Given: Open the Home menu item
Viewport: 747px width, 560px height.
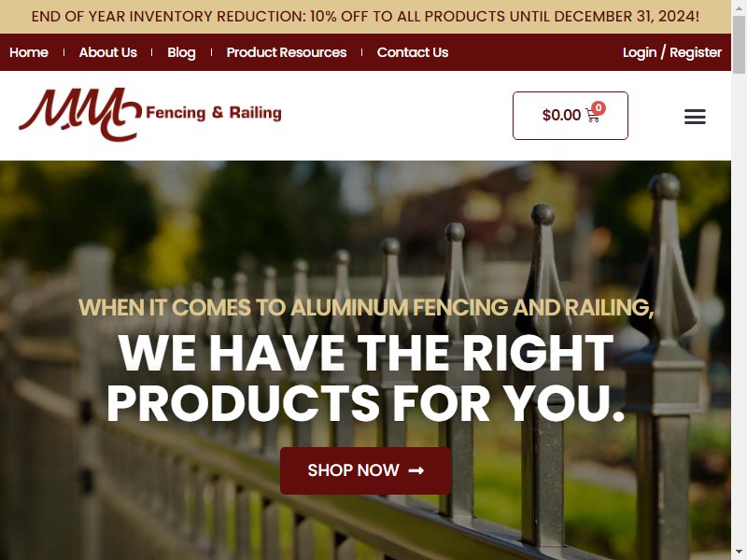Looking at the screenshot, I should [x=29, y=52].
